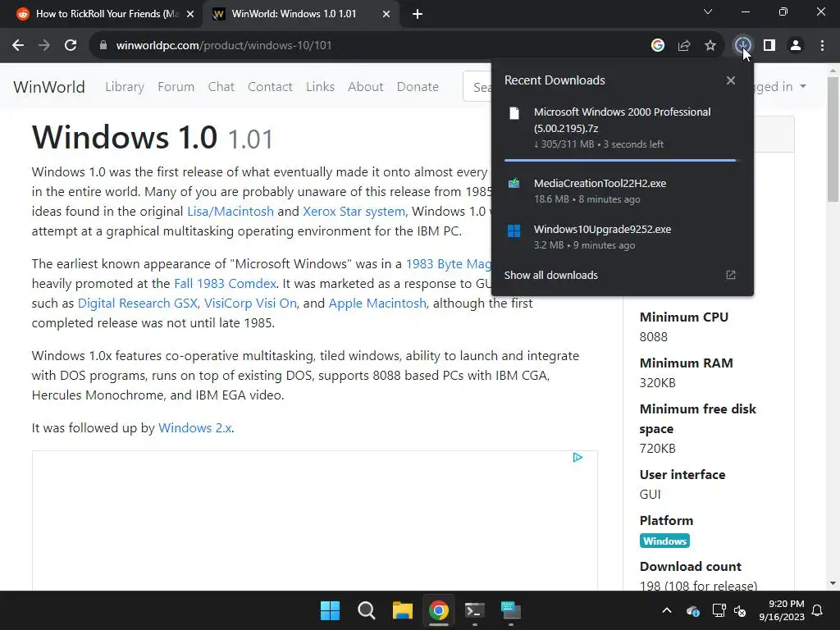Screen dimensions: 840x630
Task: Open the Forum nav item
Action: click(x=176, y=87)
